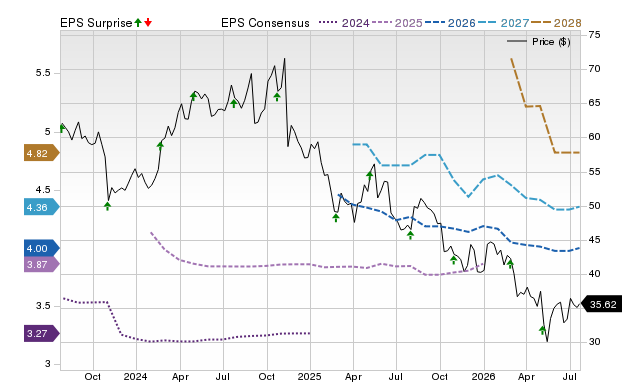
Task: Click the 2026 dark blue legend entry
Action: [x=450, y=23]
